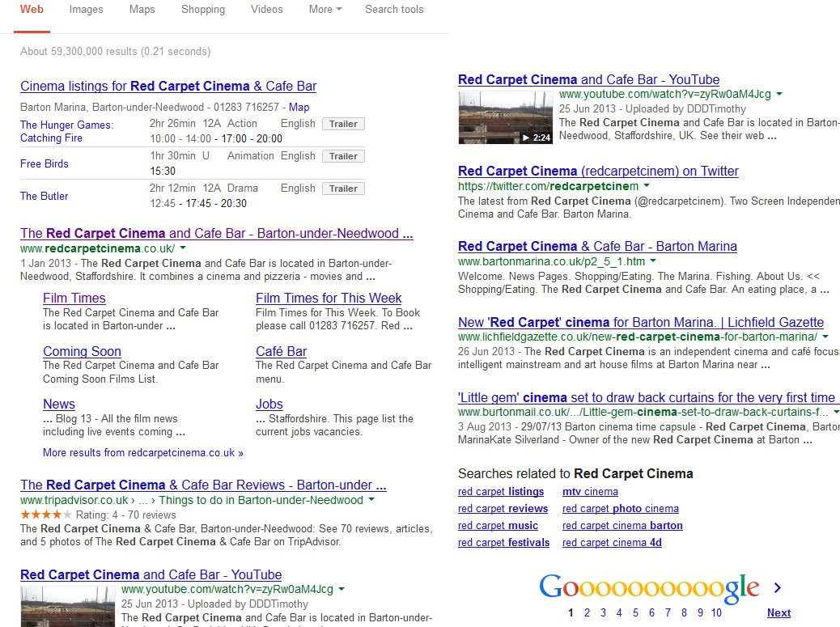Search related: red carpet cinema 4d
The height and width of the screenshot is (627, 840).
coord(612,542)
